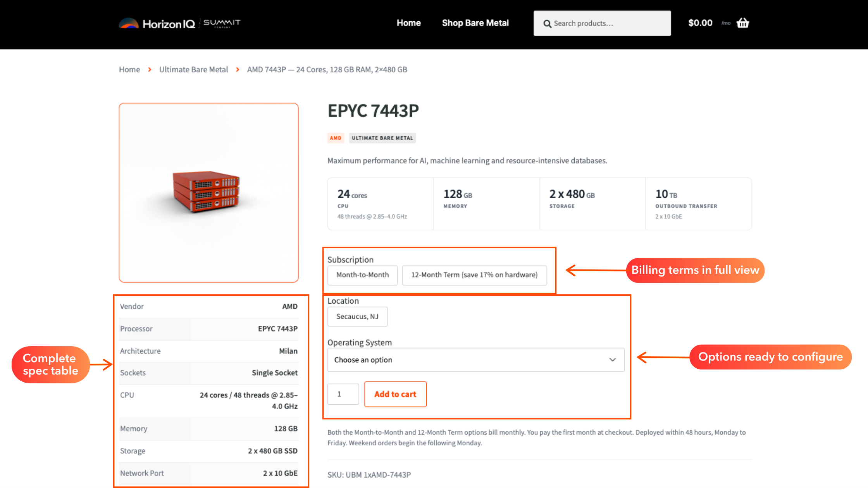Select 12-Month Term subscription option
The width and height of the screenshot is (868, 488).
474,275
